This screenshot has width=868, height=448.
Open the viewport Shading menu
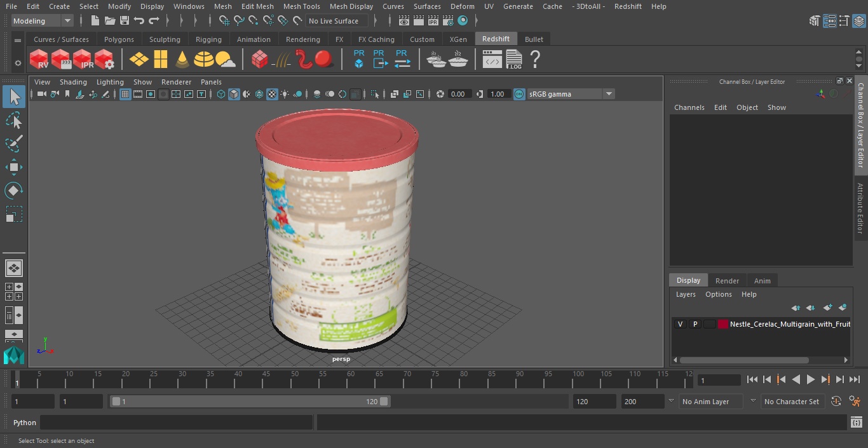[x=73, y=82]
